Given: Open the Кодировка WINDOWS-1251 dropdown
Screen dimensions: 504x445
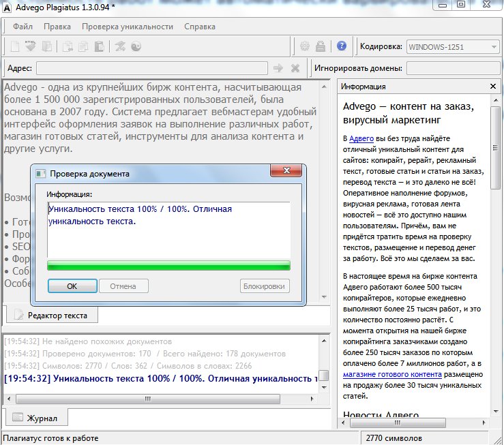Looking at the screenshot, I should (x=453, y=47).
